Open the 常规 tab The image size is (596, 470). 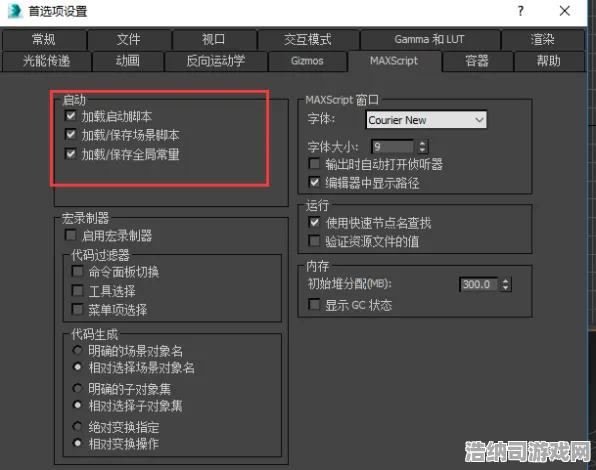click(x=44, y=40)
